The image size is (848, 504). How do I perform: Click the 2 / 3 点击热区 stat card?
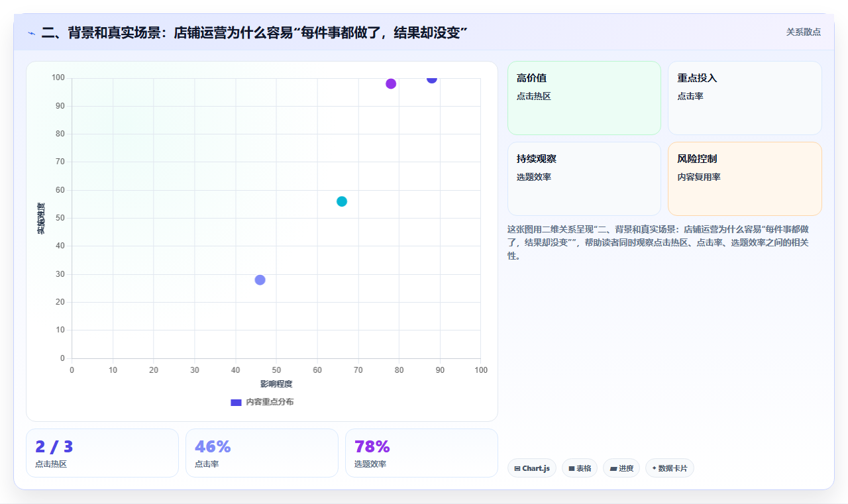[102, 453]
